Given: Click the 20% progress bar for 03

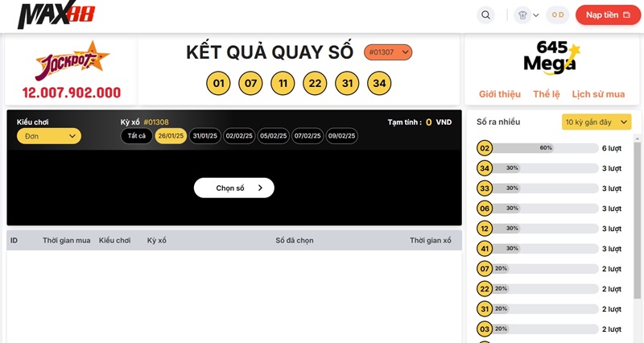Looking at the screenshot, I should point(545,329).
